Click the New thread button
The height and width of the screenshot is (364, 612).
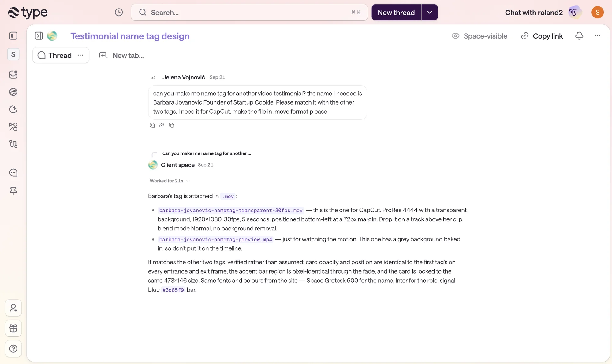click(396, 12)
